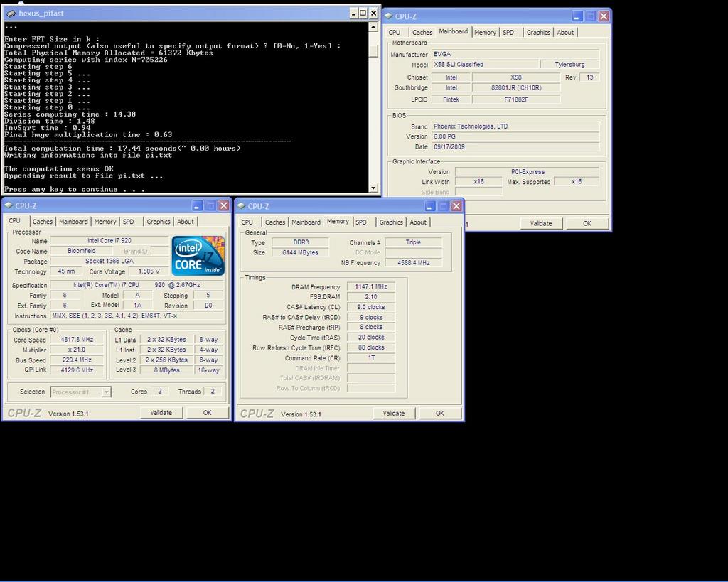The width and height of the screenshot is (728, 582).
Task: Click the southbridge value 82801JR (ICH10R)
Action: click(x=516, y=87)
